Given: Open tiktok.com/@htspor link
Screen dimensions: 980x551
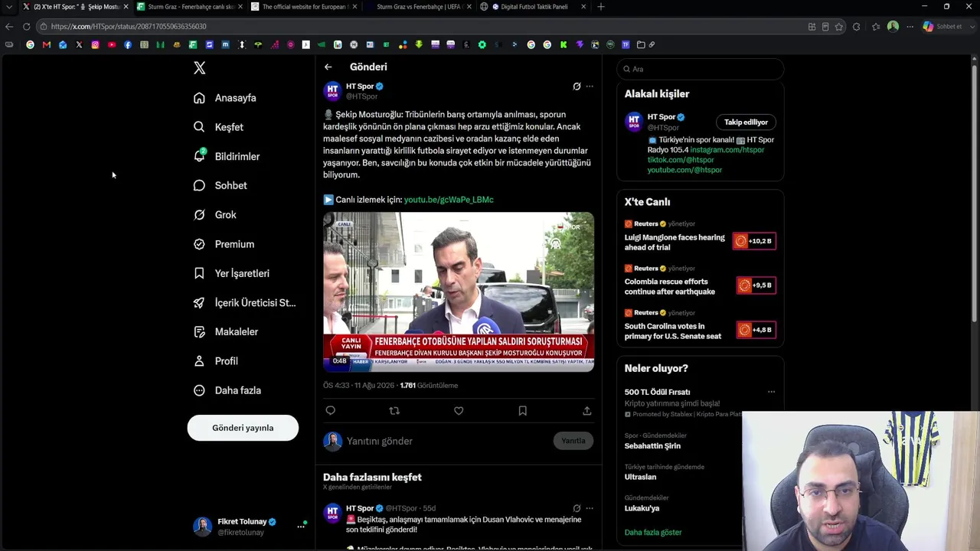Looking at the screenshot, I should [681, 160].
